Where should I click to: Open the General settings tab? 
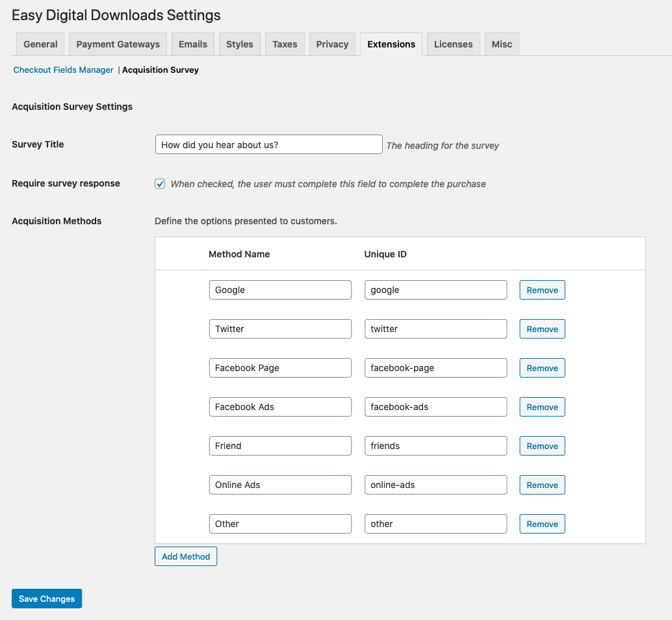[x=40, y=44]
